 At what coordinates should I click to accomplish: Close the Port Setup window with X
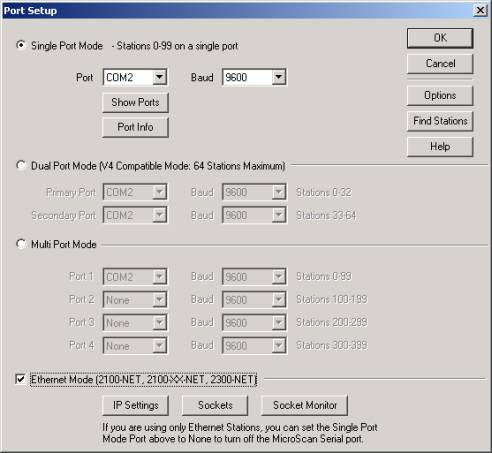click(480, 10)
